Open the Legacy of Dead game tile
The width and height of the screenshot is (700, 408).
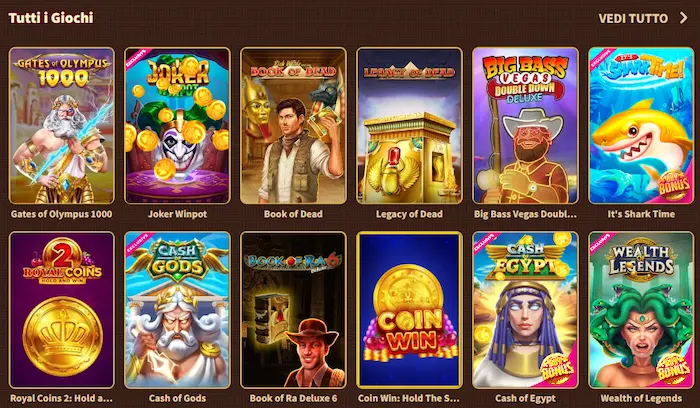[x=409, y=126]
